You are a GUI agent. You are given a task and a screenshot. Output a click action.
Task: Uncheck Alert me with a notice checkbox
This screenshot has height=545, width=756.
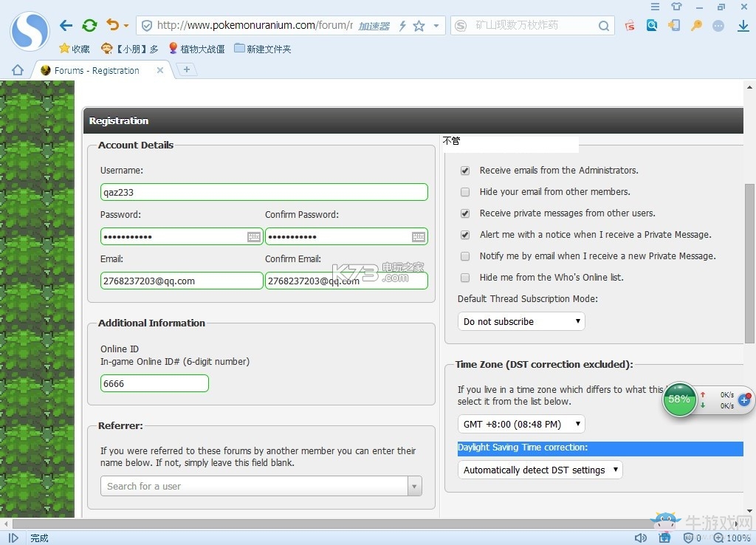465,235
